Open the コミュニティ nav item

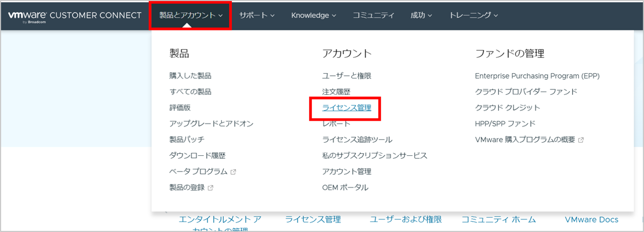point(373,15)
